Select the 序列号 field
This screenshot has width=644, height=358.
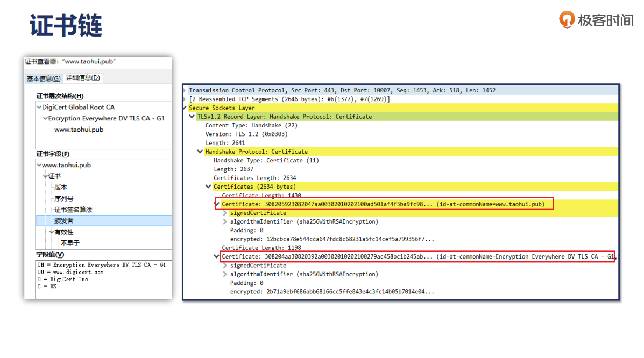(x=63, y=198)
